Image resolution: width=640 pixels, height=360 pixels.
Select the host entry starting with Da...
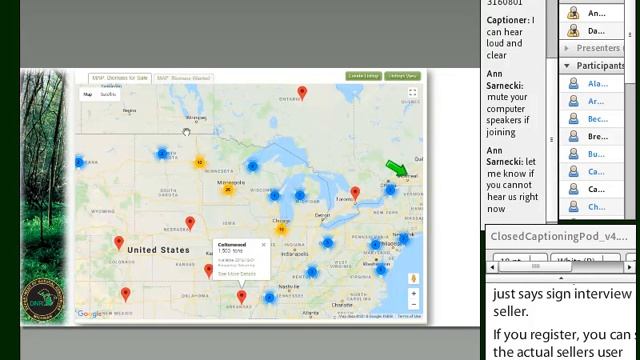click(x=591, y=31)
